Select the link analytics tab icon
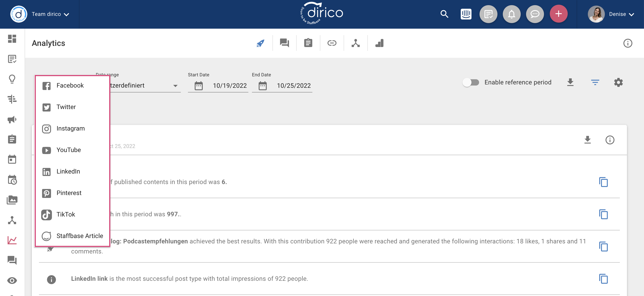644x296 pixels. tap(332, 43)
